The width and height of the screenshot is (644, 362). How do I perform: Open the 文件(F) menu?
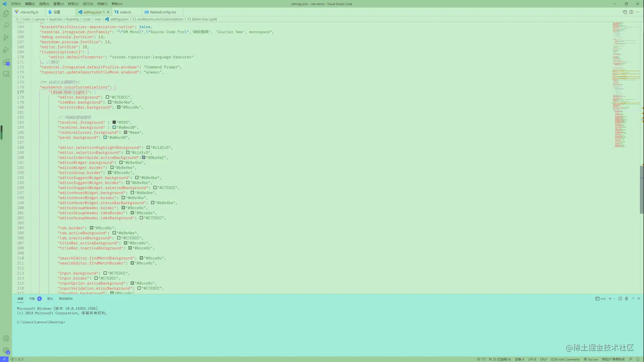click(16, 4)
